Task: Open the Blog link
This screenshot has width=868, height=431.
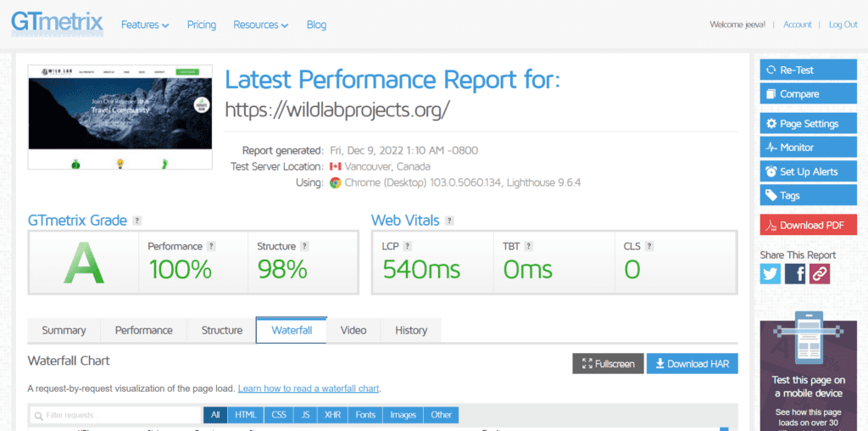Action: (x=316, y=25)
